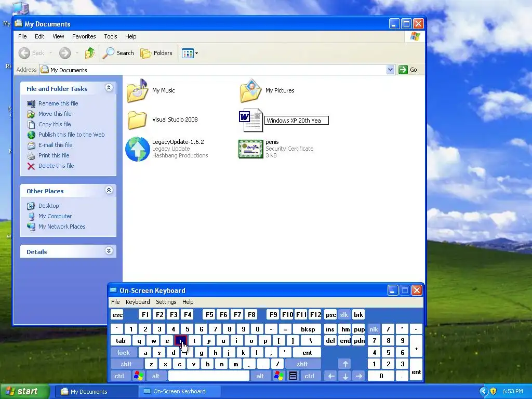Toggle the left shft key
532x399 pixels.
click(126, 364)
